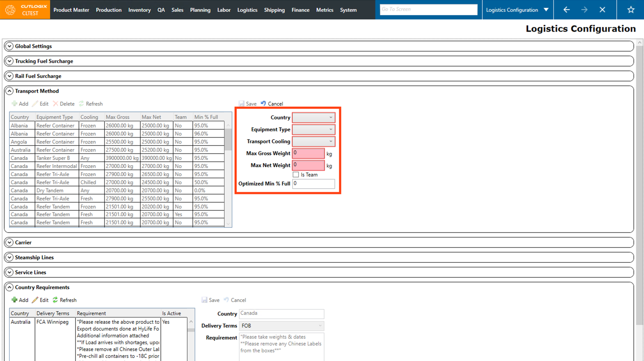Open the Logistics menu

click(247, 10)
